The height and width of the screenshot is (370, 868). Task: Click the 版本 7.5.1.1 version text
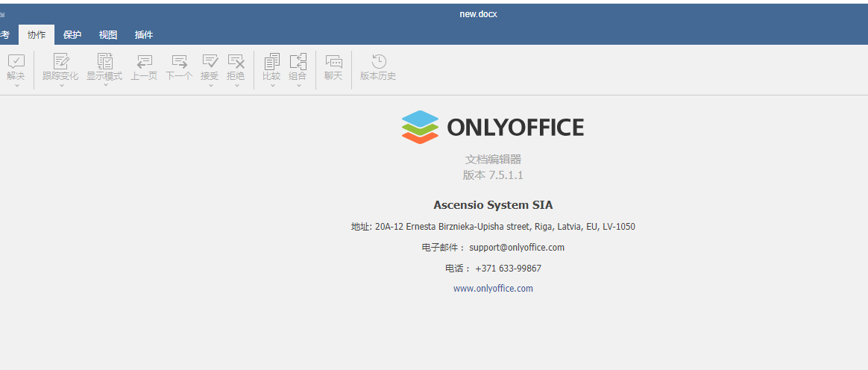coord(493,175)
